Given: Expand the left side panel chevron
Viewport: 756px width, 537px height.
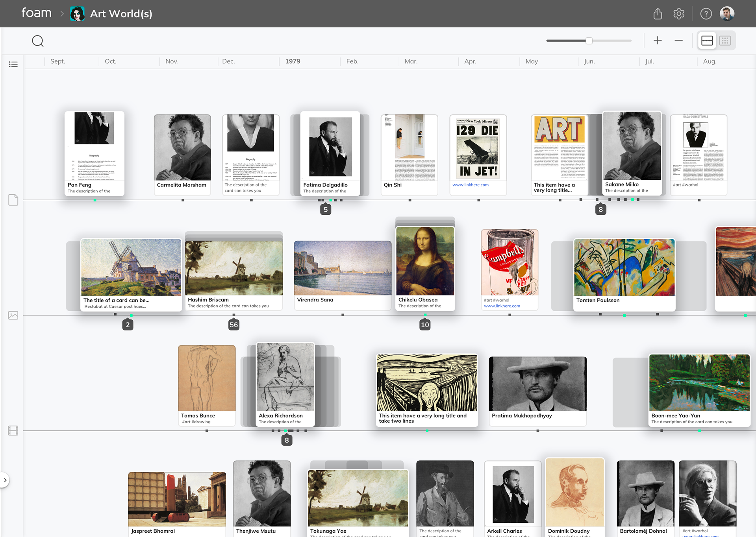Looking at the screenshot, I should (5, 480).
